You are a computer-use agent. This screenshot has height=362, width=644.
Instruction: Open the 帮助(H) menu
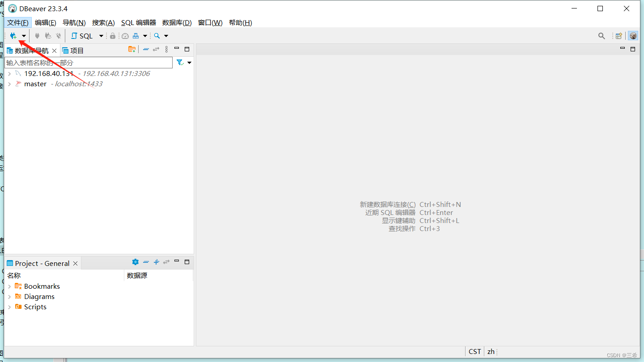(x=241, y=22)
